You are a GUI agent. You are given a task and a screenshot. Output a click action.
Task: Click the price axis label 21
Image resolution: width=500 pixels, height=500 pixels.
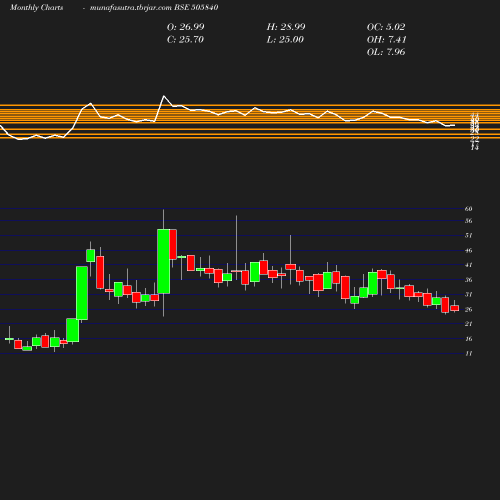pyautogui.click(x=468, y=324)
